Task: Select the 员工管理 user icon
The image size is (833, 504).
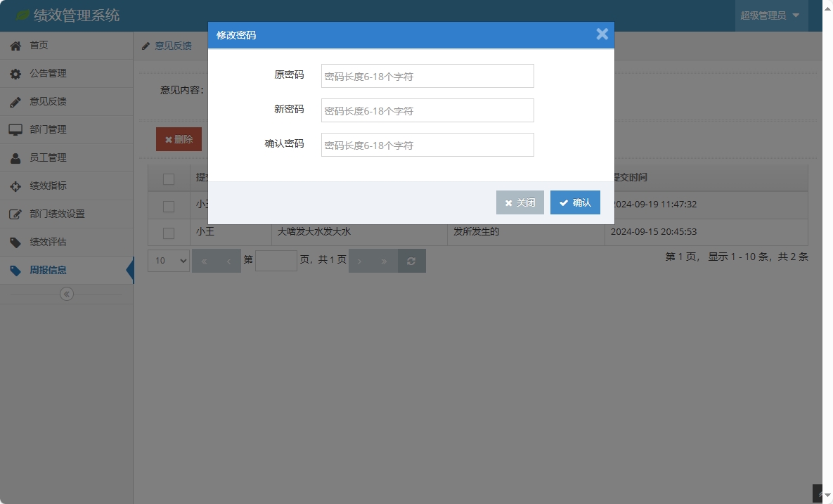Action: coord(15,157)
